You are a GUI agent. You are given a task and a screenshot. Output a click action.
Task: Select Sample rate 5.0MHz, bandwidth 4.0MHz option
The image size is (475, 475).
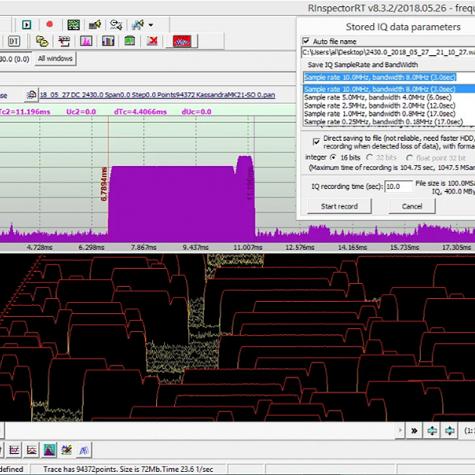click(x=378, y=97)
